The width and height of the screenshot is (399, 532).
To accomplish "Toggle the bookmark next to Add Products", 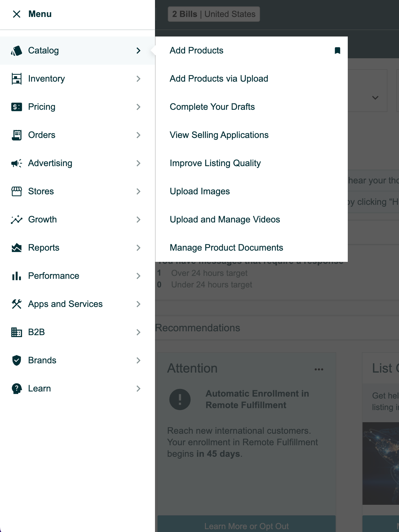I will [337, 51].
